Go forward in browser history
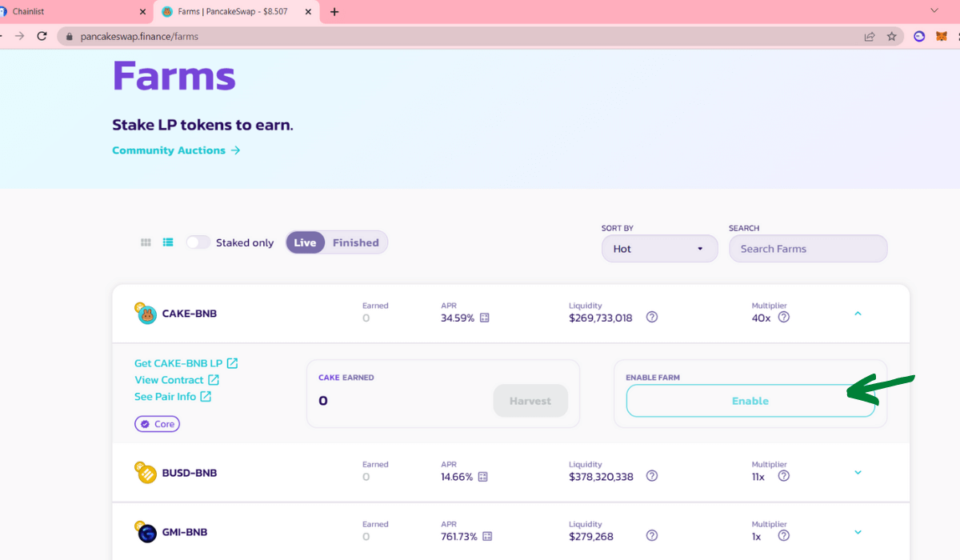The height and width of the screenshot is (560, 960). (19, 36)
